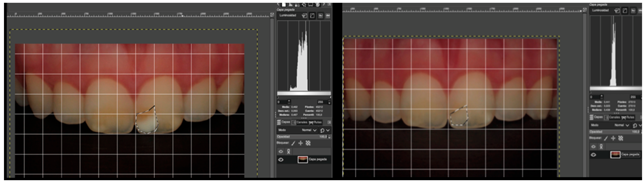Toggle logarithmic histogram view in left panel

tap(328, 16)
